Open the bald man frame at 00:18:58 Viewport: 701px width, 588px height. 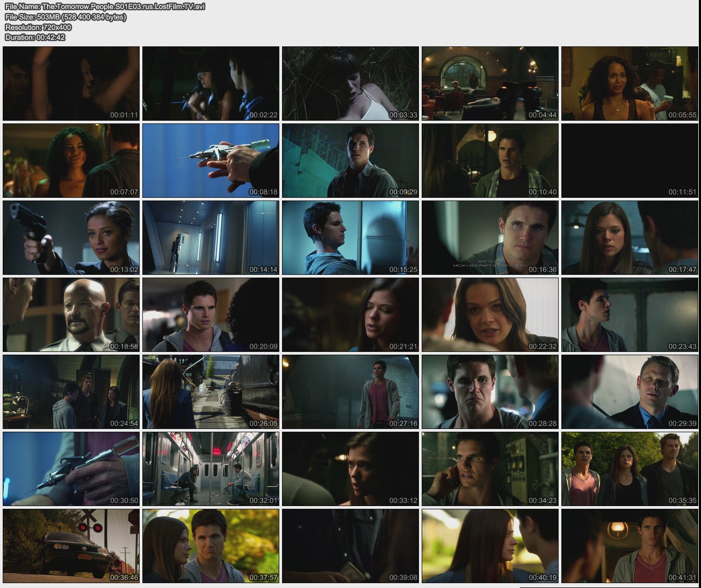click(71, 315)
